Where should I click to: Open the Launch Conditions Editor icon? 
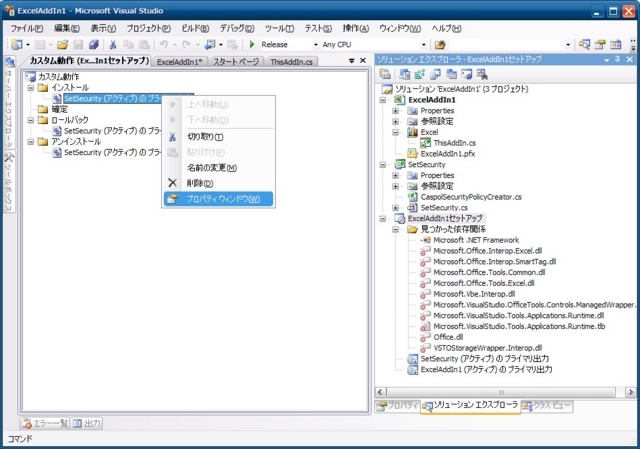click(x=482, y=74)
